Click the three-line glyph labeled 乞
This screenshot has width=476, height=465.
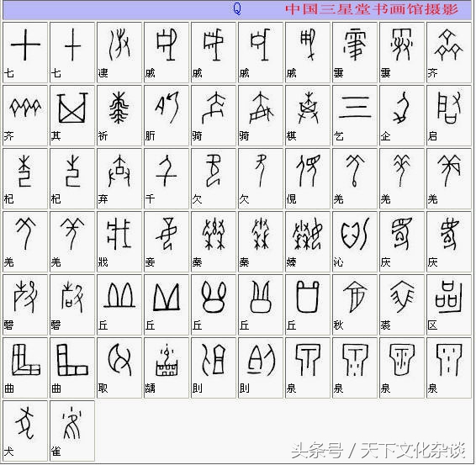click(355, 115)
